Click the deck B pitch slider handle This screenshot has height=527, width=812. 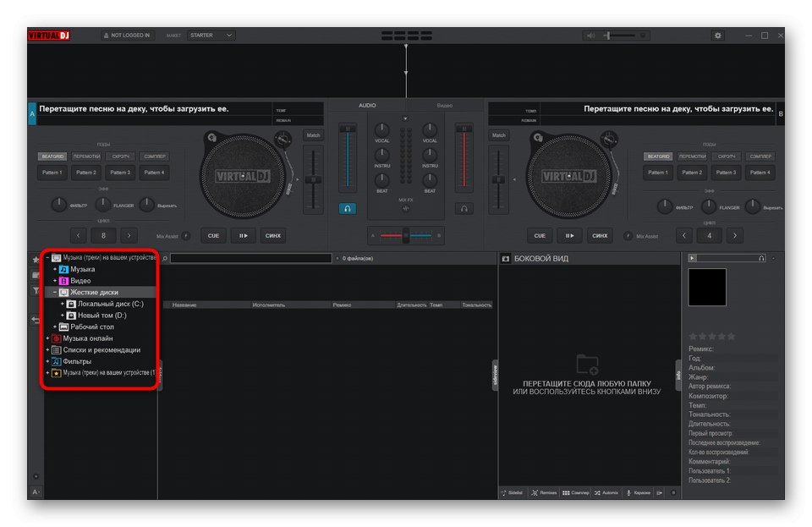498,179
